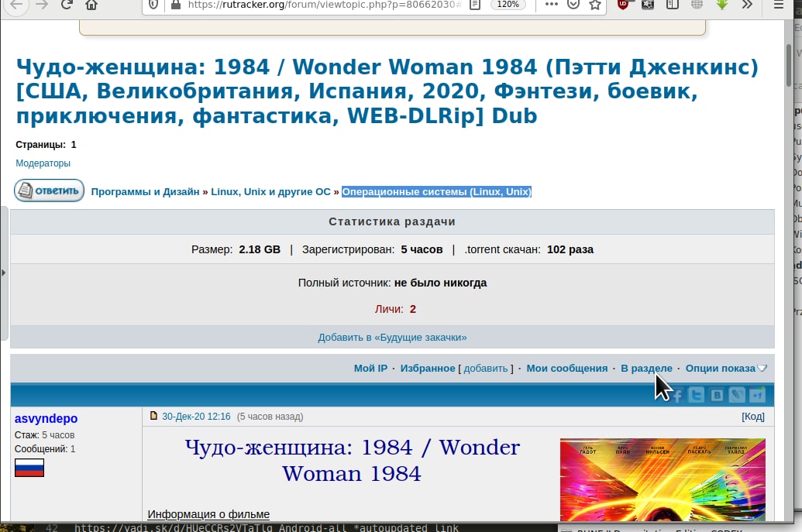Click the left sidebar expand arrow handle
This screenshot has width=802, height=532.
(x=4, y=273)
